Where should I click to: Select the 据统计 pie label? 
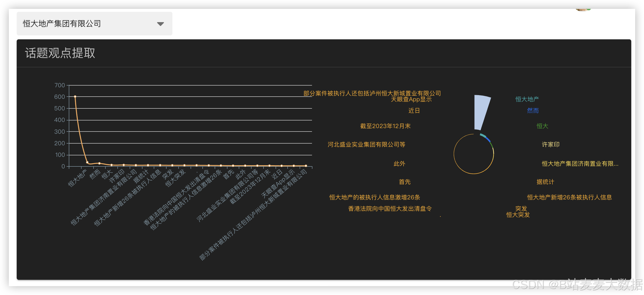tap(545, 182)
